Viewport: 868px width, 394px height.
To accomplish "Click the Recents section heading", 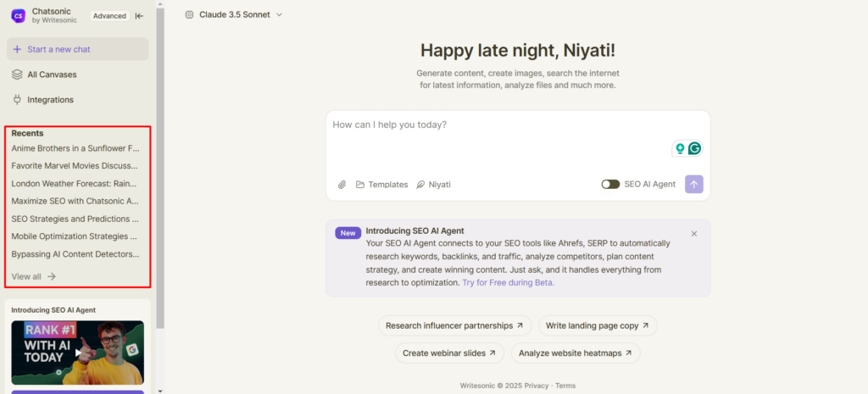I will click(27, 133).
